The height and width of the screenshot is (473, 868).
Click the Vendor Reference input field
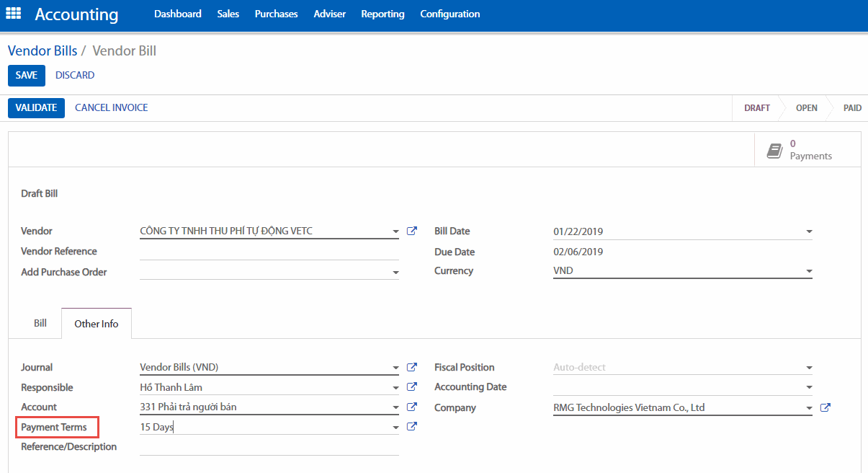[x=269, y=252]
